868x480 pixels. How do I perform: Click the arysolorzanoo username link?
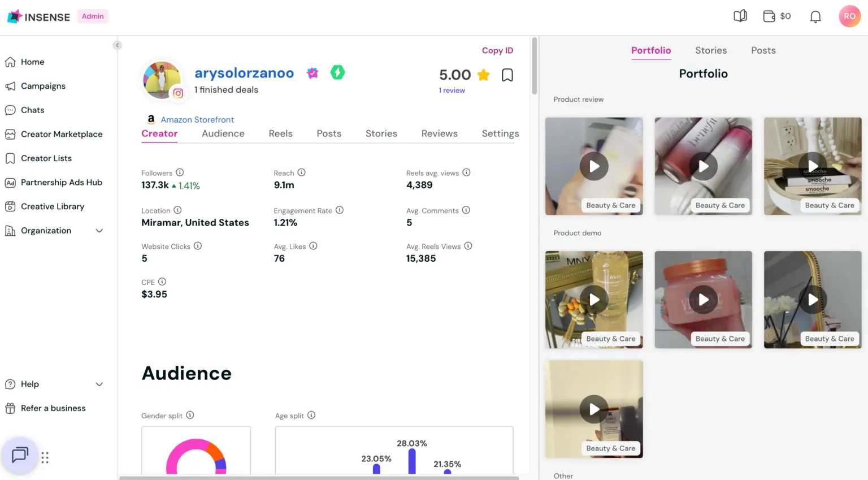pyautogui.click(x=244, y=73)
